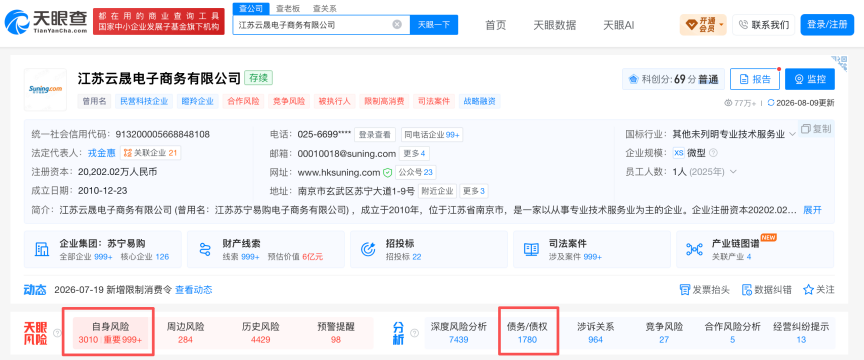864x360 pixels.
Task: Click the 微型 enterprise size help icon
Action: 714,153
